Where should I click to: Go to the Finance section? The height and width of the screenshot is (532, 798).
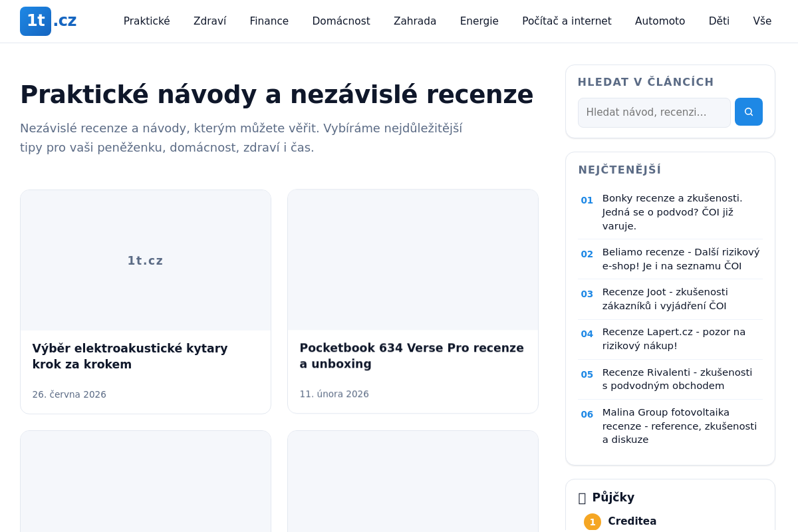coord(269,21)
